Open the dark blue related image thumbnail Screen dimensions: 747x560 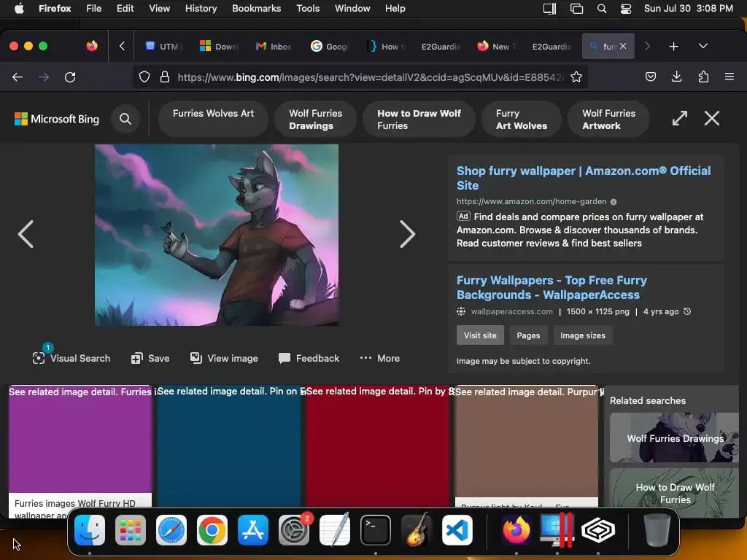tap(229, 446)
